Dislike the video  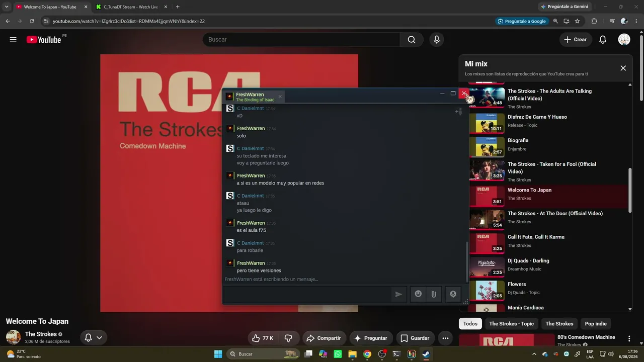coord(288,338)
